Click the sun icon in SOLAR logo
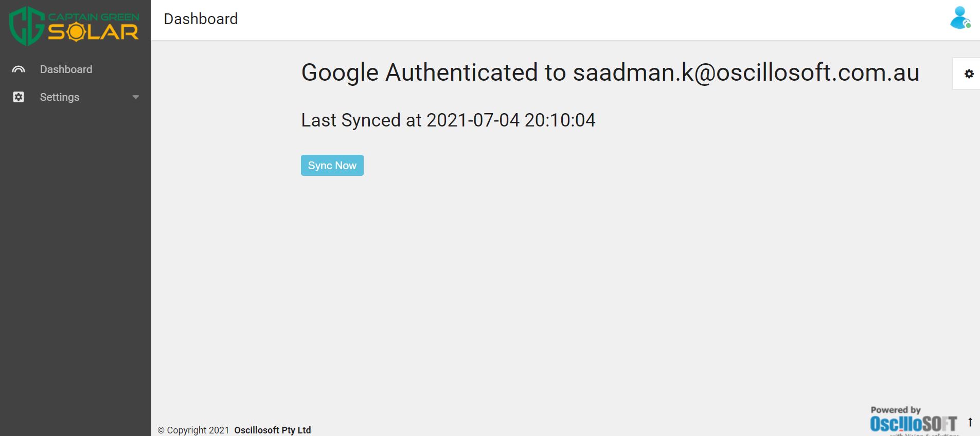Image resolution: width=980 pixels, height=436 pixels. click(x=76, y=32)
